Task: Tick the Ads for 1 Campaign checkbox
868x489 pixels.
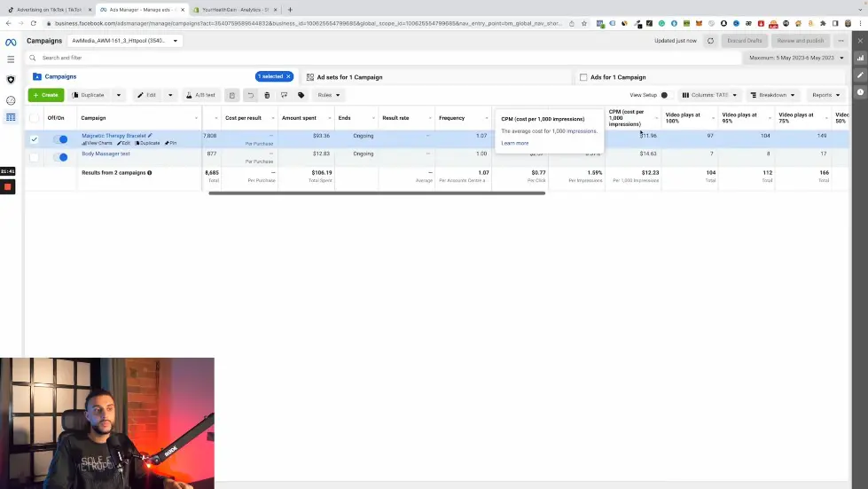Action: coord(583,77)
